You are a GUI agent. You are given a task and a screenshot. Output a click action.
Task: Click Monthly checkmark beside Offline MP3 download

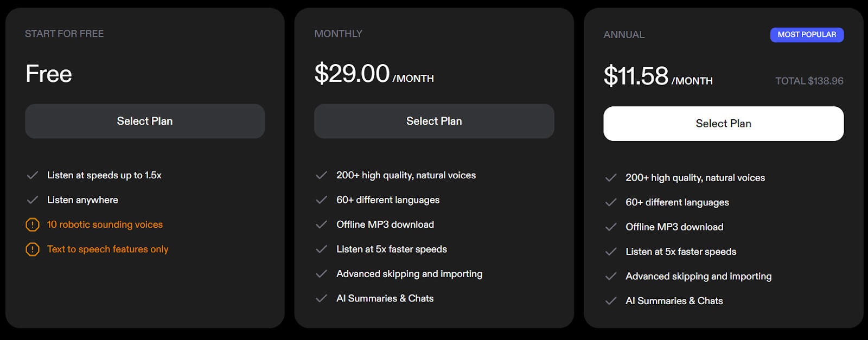coord(322,224)
